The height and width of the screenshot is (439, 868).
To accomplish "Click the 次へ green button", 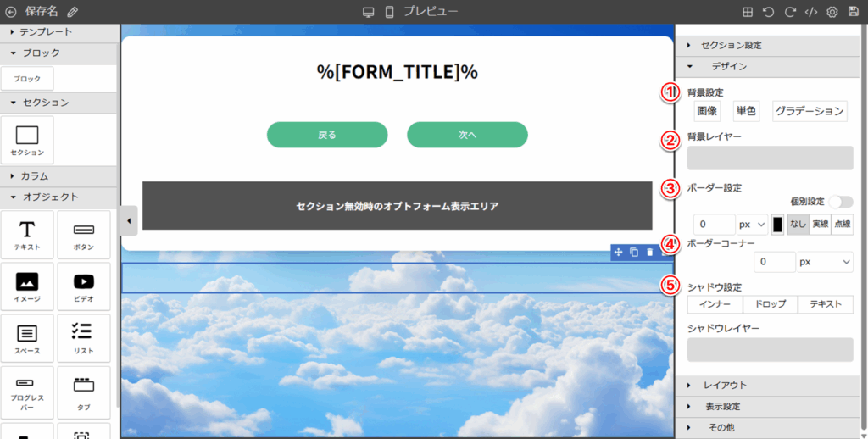I will (x=467, y=135).
